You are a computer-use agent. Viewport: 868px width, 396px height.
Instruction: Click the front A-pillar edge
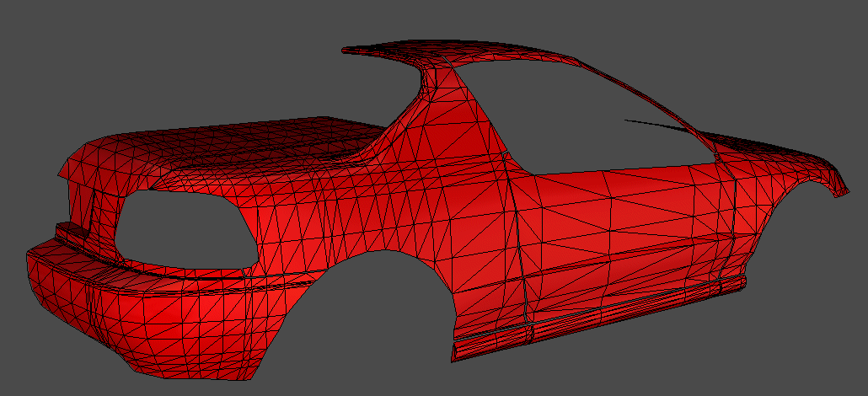pyautogui.click(x=649, y=99)
